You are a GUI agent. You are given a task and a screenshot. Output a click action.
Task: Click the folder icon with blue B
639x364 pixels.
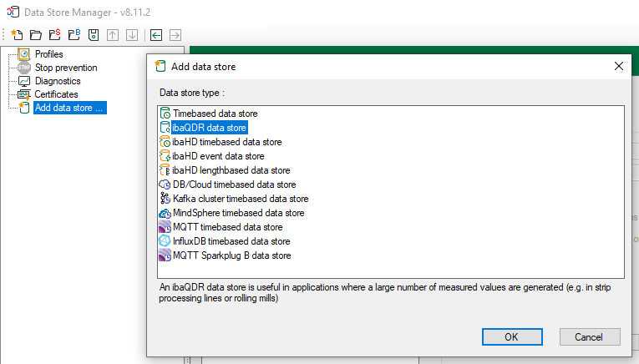(x=74, y=35)
